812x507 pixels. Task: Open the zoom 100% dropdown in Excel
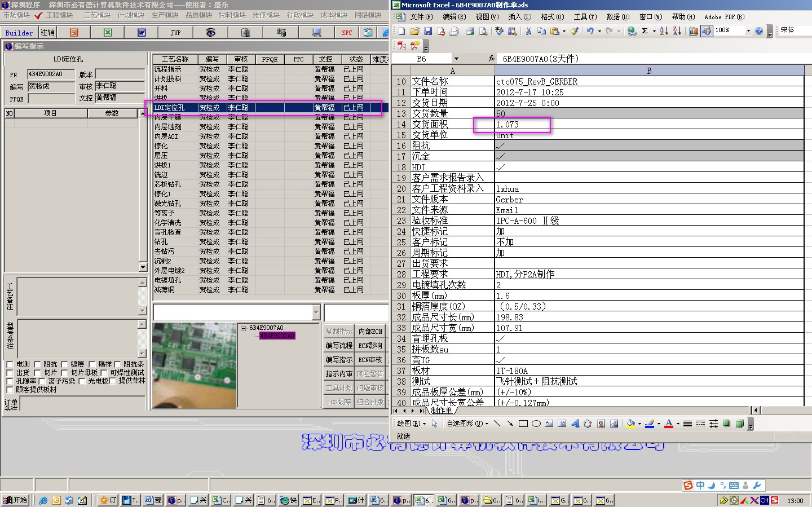point(748,31)
